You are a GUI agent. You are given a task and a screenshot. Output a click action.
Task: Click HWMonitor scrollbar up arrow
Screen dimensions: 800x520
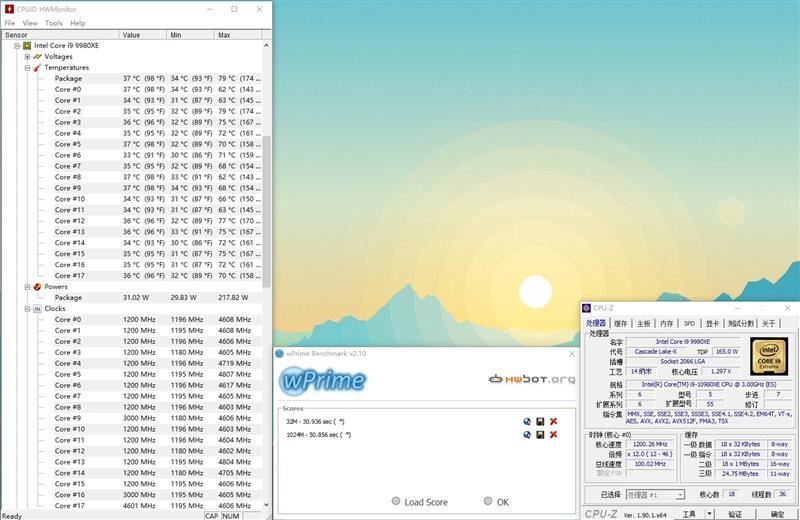click(x=266, y=45)
